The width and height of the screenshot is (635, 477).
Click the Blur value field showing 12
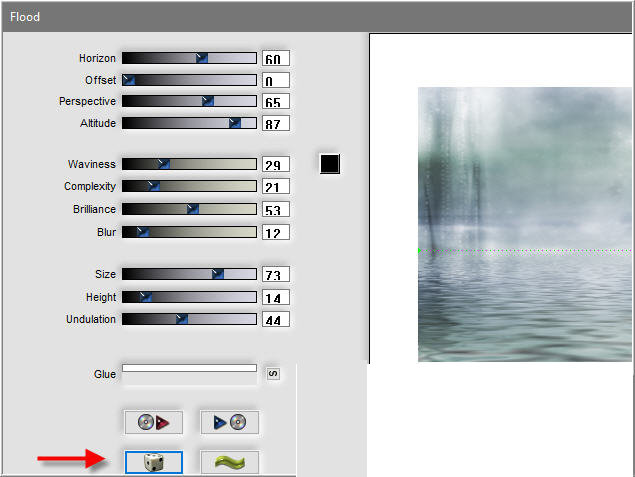pyautogui.click(x=276, y=232)
